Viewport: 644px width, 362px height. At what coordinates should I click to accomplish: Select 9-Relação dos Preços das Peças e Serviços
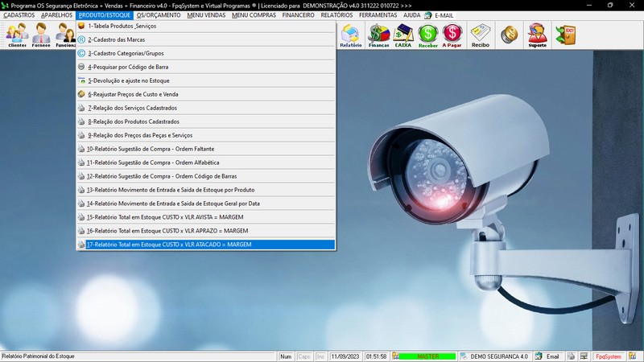(x=206, y=135)
